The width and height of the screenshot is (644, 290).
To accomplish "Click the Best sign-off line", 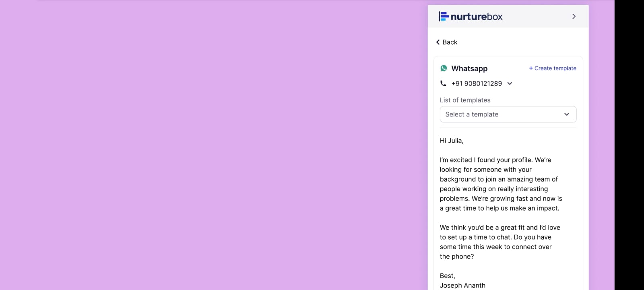I will [x=448, y=276].
